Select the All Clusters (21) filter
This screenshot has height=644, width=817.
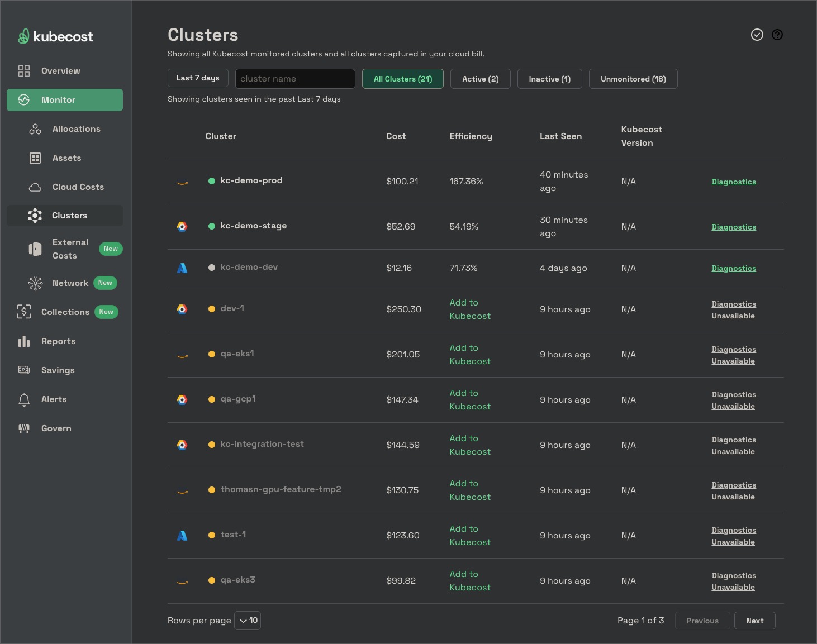pos(403,79)
